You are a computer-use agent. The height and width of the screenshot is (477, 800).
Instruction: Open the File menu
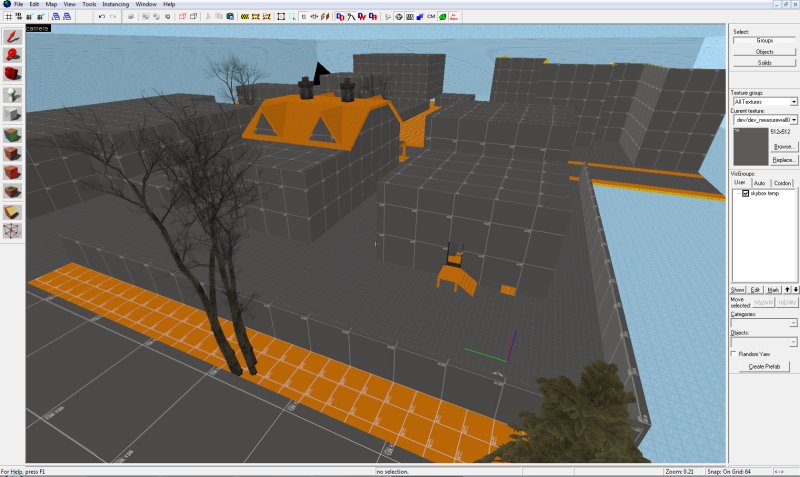pos(18,4)
